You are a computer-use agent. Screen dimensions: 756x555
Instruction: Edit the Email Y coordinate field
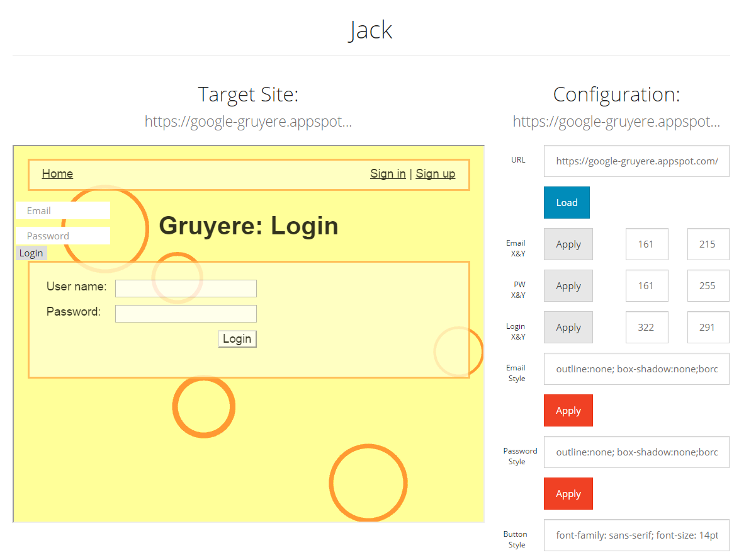708,244
